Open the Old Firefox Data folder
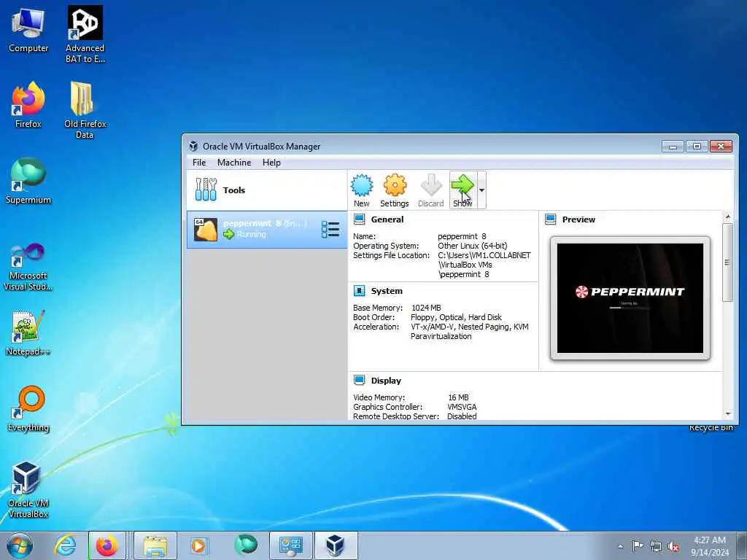 (85, 111)
